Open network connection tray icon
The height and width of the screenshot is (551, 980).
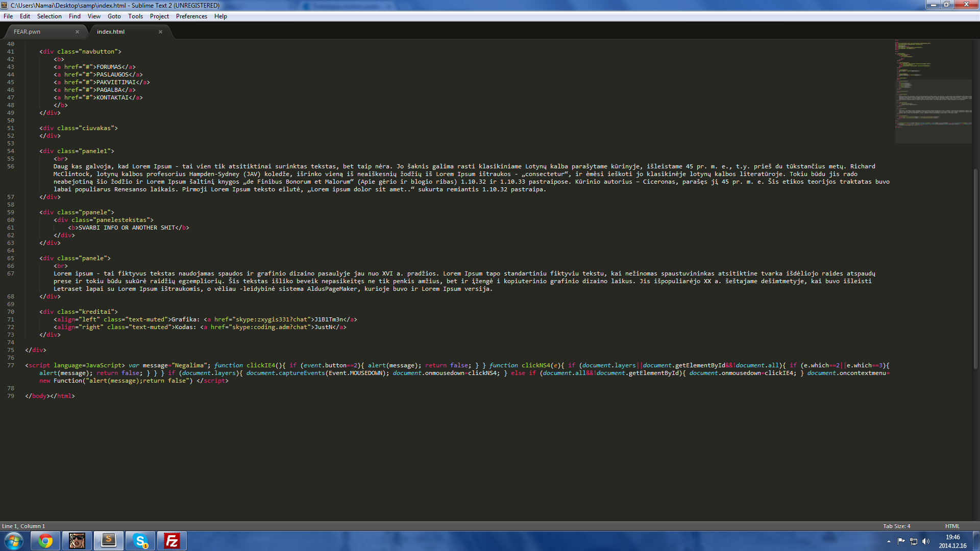coord(914,541)
